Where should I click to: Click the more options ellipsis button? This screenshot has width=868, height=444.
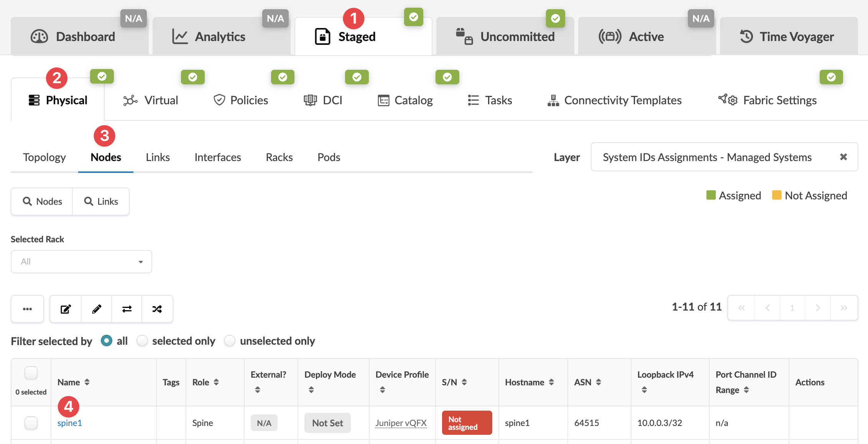pyautogui.click(x=27, y=309)
